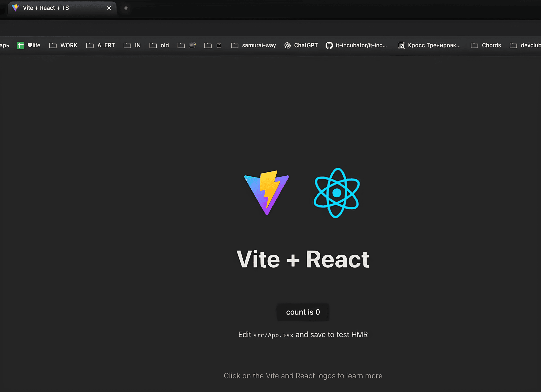
Task: Open the Кросс Тренировк Notion bookmark
Action: pos(429,45)
